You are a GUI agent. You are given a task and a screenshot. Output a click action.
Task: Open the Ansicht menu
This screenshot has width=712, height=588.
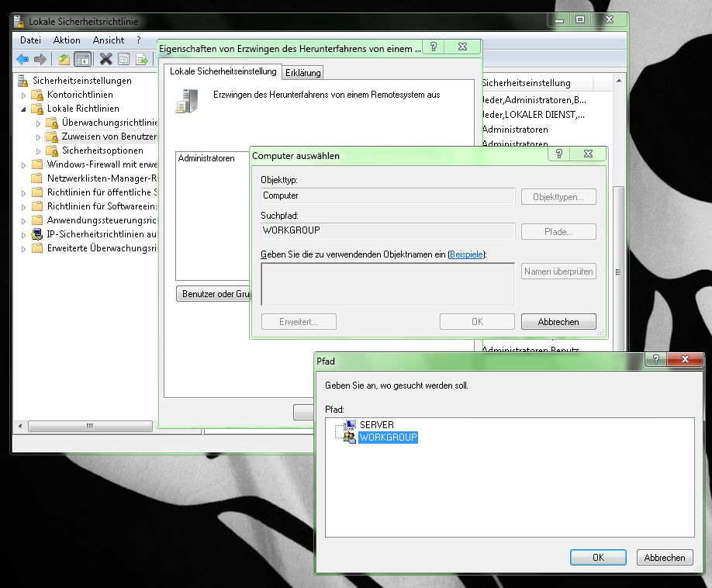tap(109, 40)
